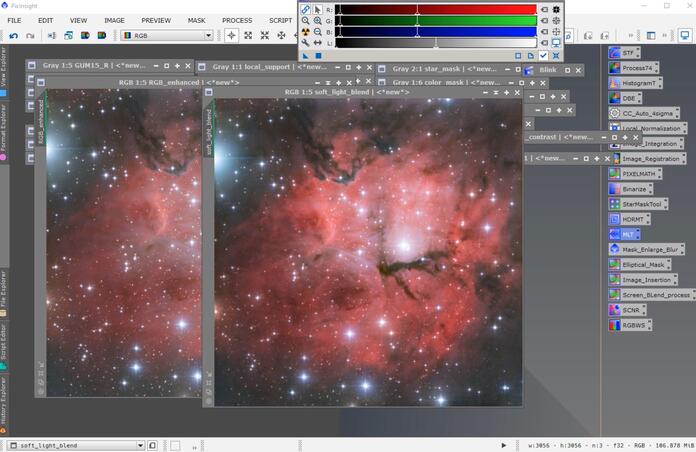Click the play arrow in the status bar
The width and height of the screenshot is (696, 452).
[x=504, y=445]
